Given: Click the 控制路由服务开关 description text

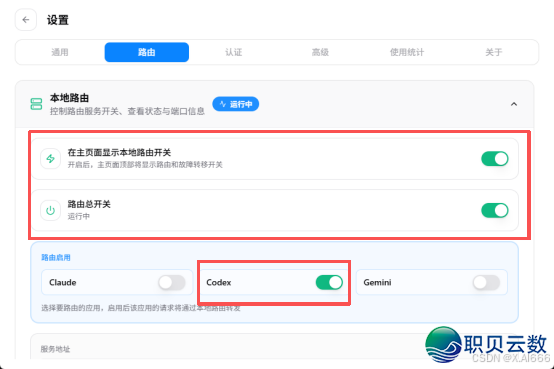Looking at the screenshot, I should click(x=127, y=111).
